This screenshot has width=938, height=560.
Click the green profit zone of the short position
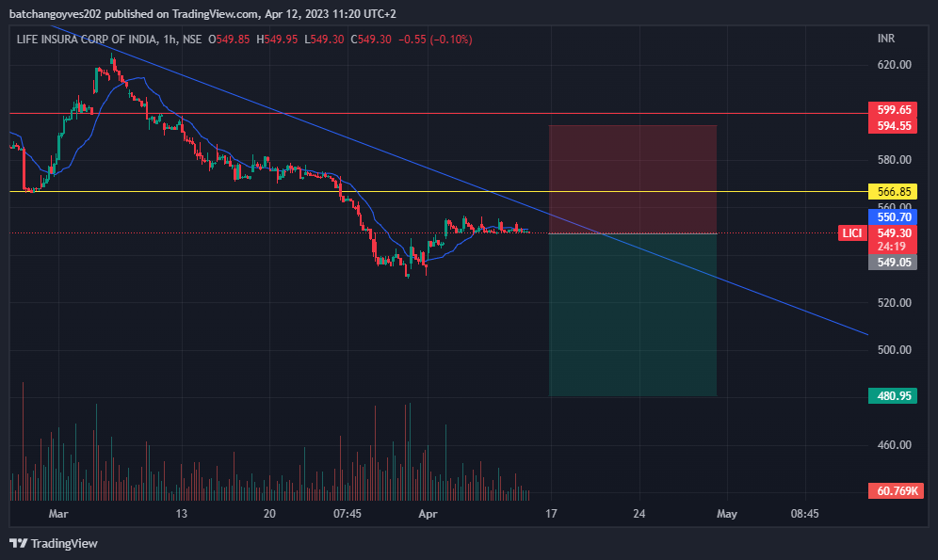tap(632, 314)
